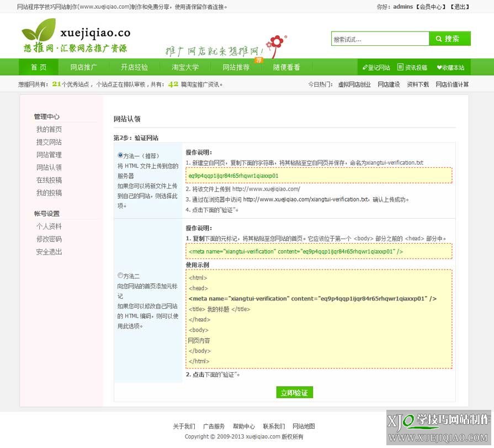This screenshot has height=448, width=494.
Task: Click the 荐 badge above 网站推荐
Action: (x=258, y=59)
